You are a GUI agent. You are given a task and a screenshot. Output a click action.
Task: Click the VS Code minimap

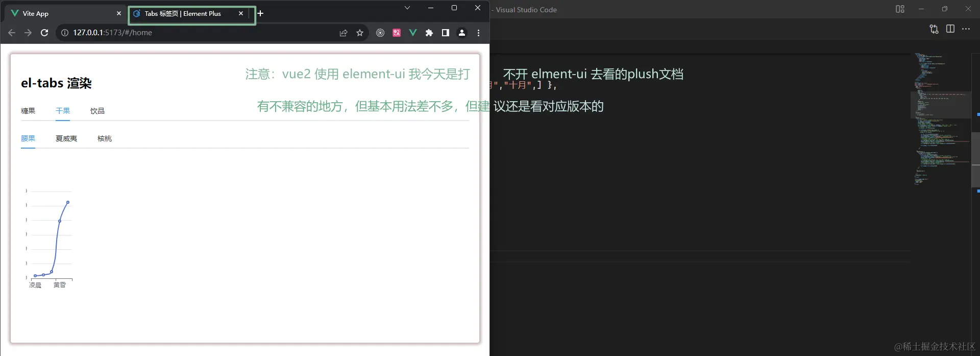[x=941, y=119]
